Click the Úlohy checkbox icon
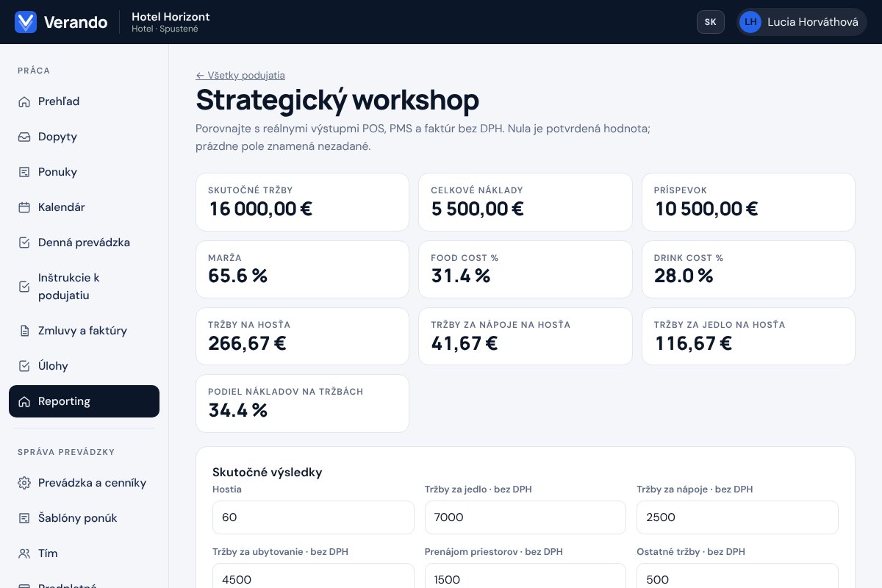Image resolution: width=882 pixels, height=588 pixels. (x=24, y=366)
